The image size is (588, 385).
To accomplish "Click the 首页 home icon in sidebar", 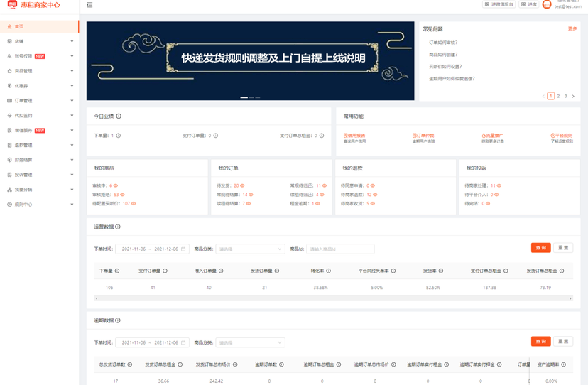I will (9, 27).
